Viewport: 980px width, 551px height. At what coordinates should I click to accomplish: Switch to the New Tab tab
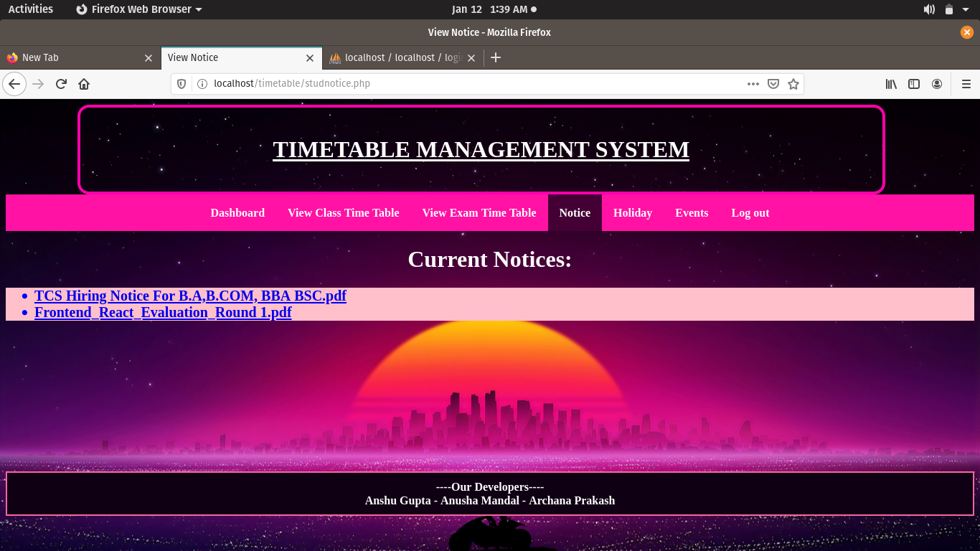(80, 58)
